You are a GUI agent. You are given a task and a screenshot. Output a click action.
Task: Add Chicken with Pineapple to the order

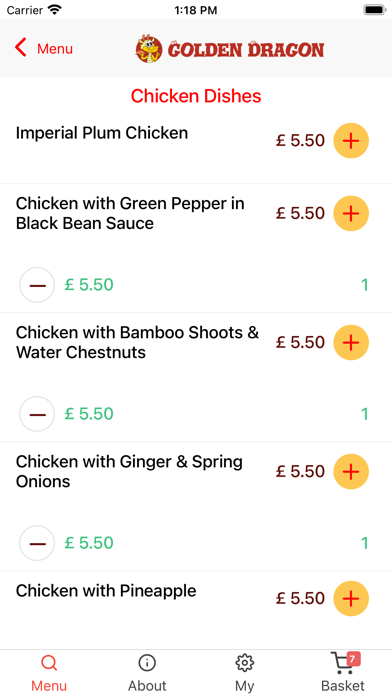coord(351,598)
